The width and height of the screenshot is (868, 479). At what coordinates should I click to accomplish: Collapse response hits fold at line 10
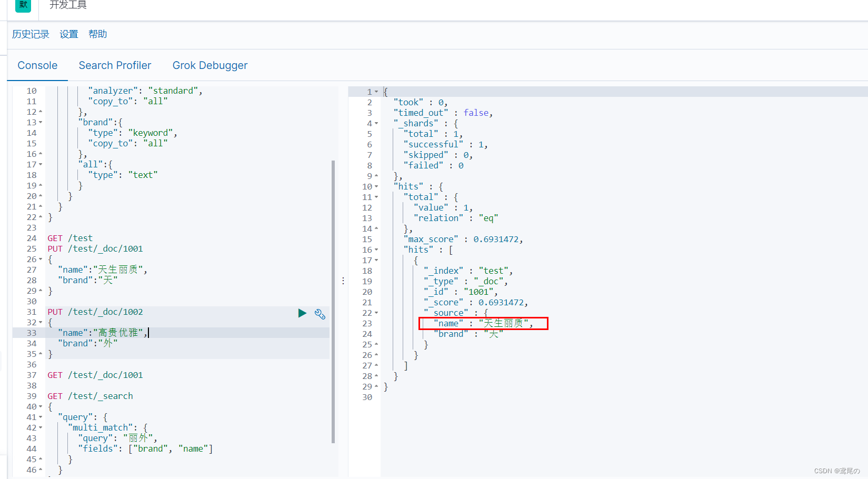pyautogui.click(x=376, y=186)
